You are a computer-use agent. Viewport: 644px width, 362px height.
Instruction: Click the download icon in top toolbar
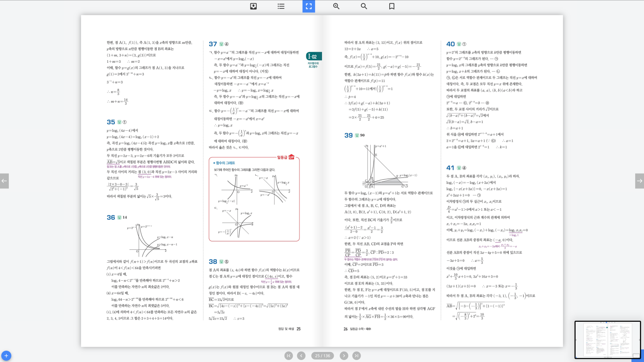(253, 6)
